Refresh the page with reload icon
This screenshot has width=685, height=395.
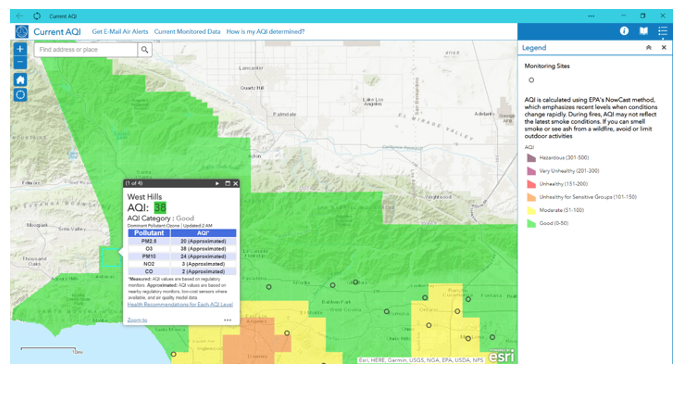pyautogui.click(x=37, y=16)
